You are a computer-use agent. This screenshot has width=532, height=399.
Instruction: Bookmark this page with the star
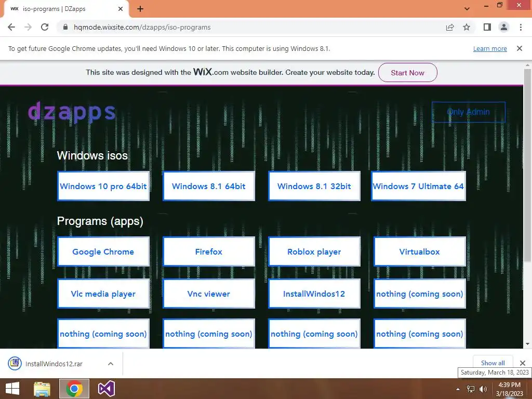[467, 27]
